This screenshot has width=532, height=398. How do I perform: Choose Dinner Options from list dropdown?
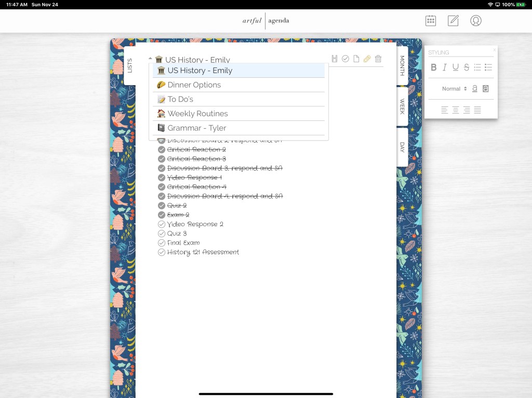(x=194, y=85)
